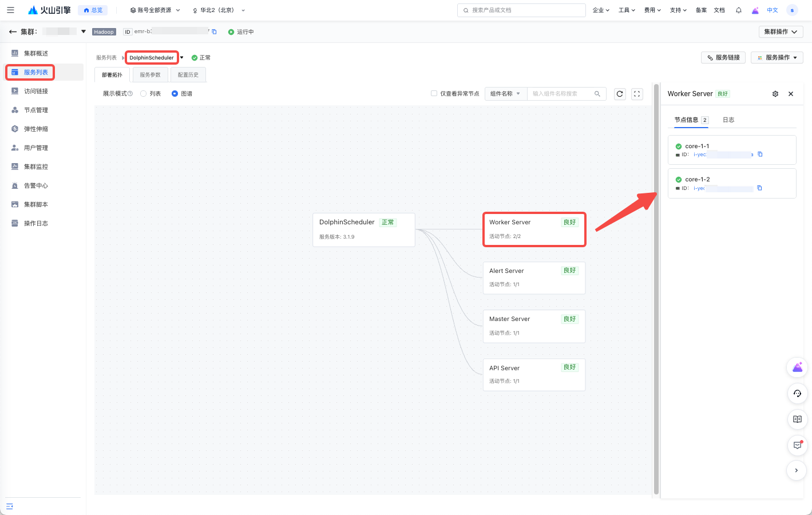This screenshot has width=812, height=515.
Task: Expand the 工具 menu
Action: [627, 10]
